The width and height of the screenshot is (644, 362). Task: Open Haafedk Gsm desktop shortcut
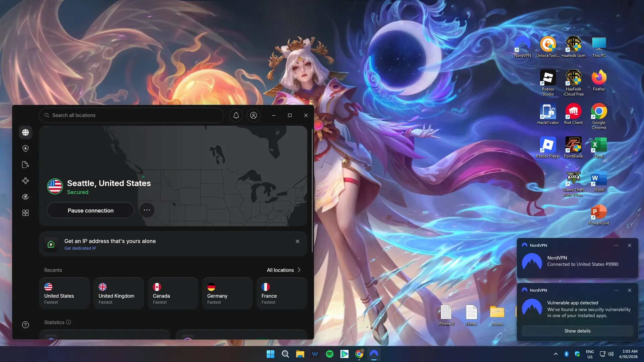tap(574, 47)
